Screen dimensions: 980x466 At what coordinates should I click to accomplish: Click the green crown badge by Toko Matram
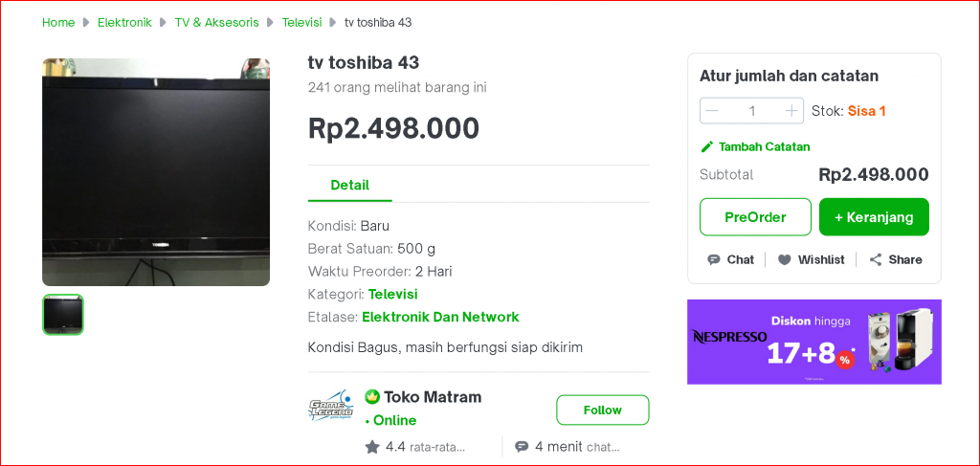(372, 397)
